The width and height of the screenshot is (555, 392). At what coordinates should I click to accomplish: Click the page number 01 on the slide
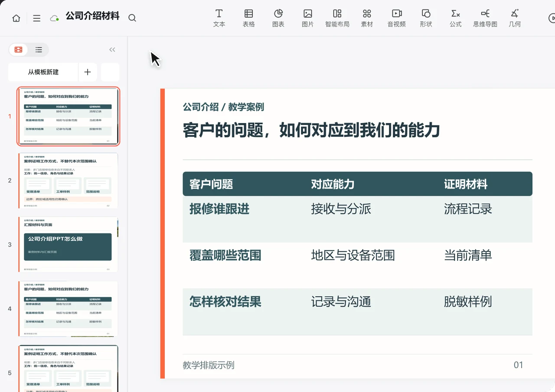pyautogui.click(x=519, y=365)
